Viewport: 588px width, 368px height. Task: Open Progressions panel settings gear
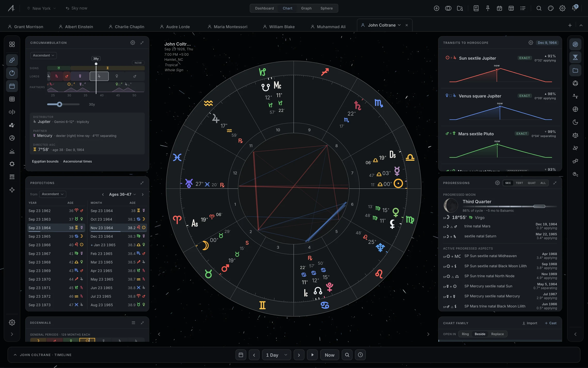[x=497, y=183]
